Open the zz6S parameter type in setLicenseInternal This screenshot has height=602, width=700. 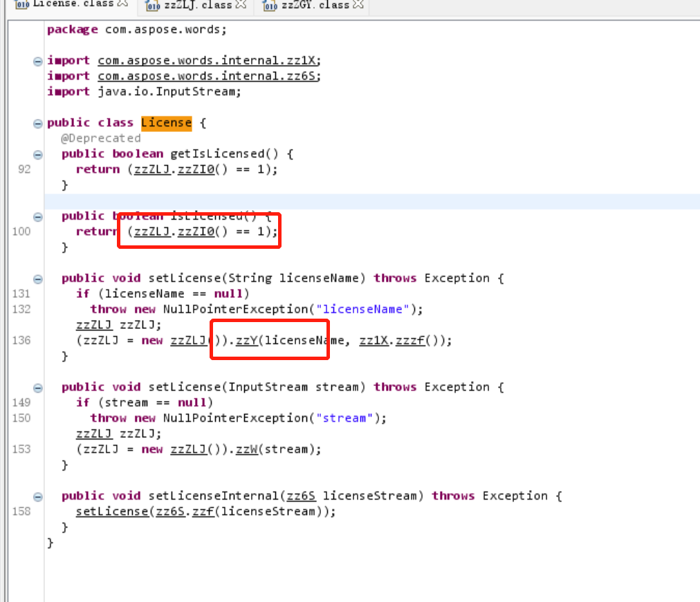301,496
